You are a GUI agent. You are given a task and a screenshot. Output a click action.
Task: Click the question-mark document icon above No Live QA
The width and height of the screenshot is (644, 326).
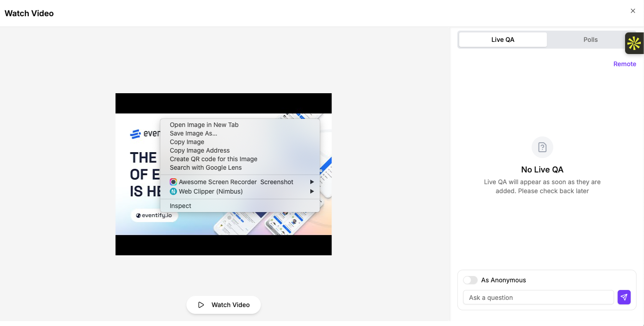[542, 147]
